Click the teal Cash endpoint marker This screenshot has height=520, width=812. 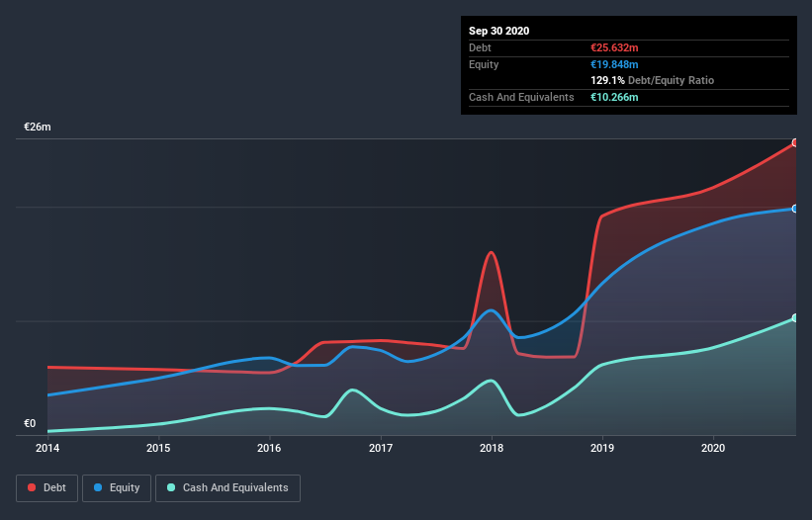(x=795, y=317)
